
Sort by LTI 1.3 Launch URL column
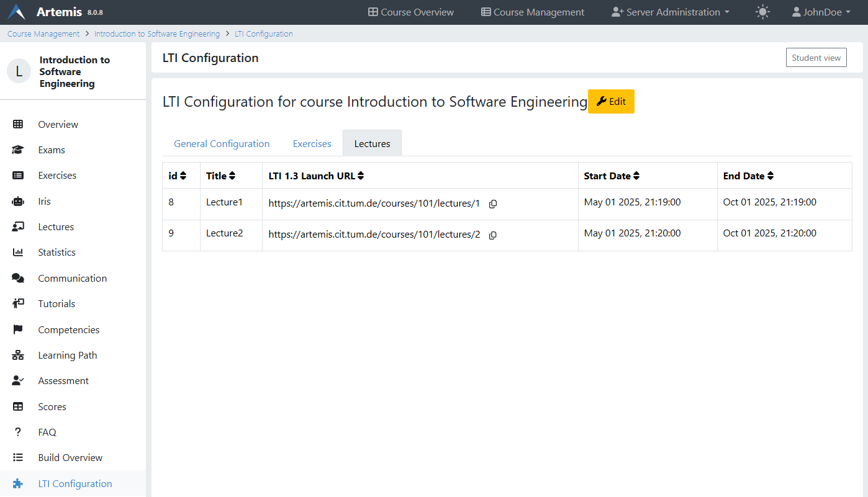pos(361,176)
